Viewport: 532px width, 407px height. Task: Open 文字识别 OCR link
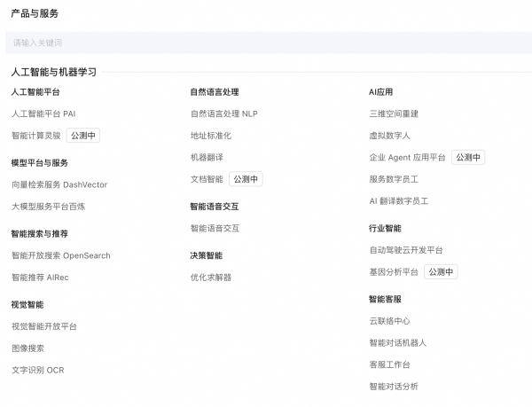(x=37, y=370)
